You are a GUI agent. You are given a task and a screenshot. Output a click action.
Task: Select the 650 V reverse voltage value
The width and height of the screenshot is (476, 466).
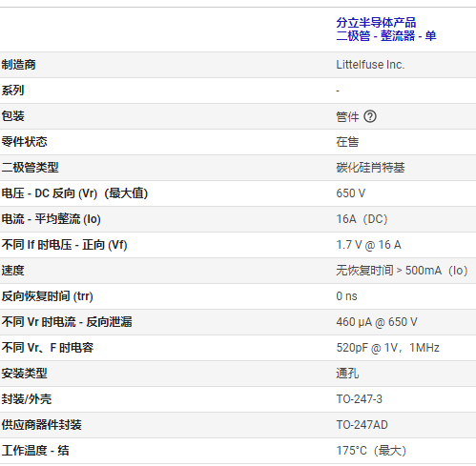coord(351,193)
